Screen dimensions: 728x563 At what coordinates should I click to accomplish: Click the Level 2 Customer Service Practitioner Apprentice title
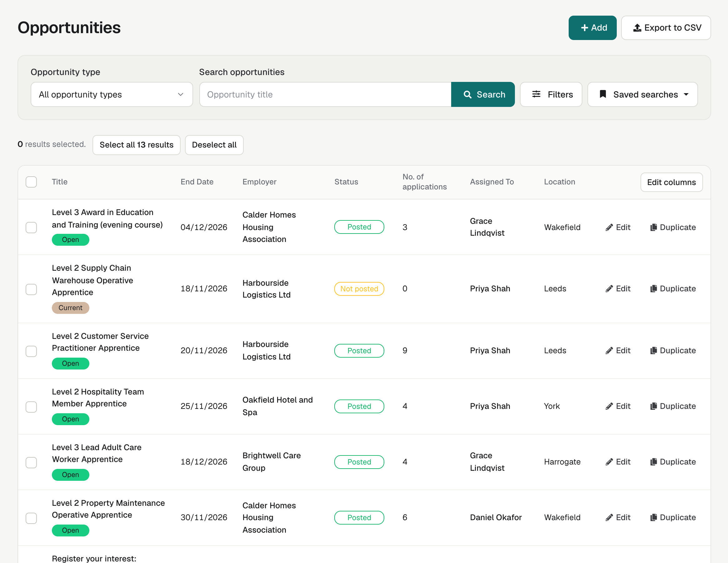pyautogui.click(x=100, y=342)
